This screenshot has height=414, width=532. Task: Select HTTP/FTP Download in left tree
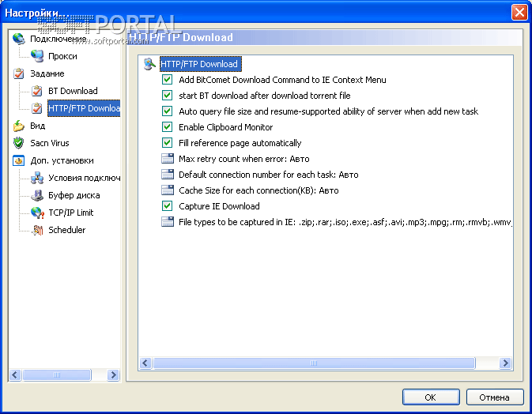pyautogui.click(x=84, y=108)
